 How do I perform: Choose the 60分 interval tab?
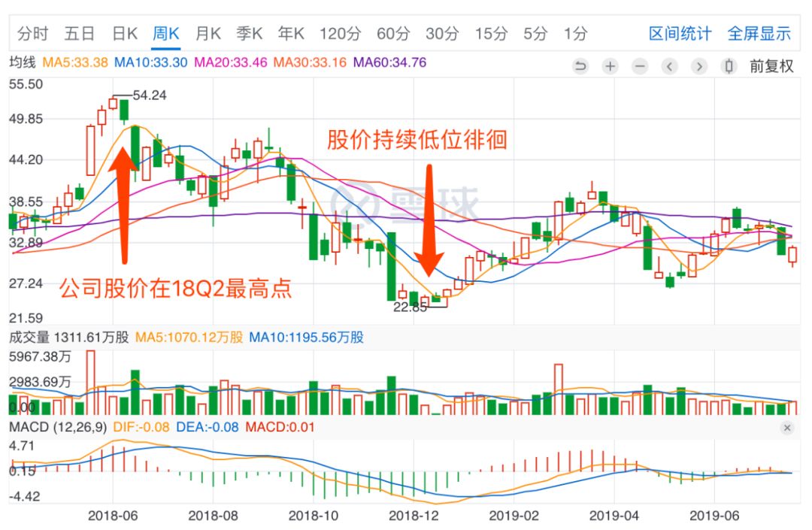pos(393,34)
